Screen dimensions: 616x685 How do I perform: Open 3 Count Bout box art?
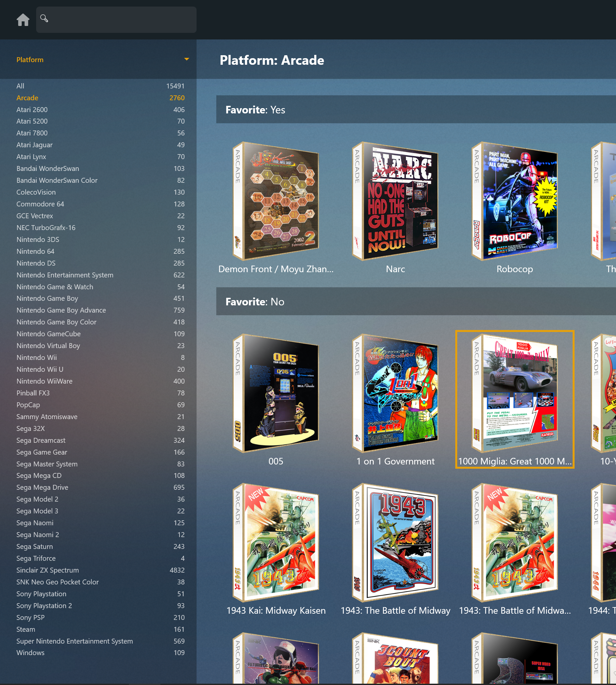[x=395, y=658]
